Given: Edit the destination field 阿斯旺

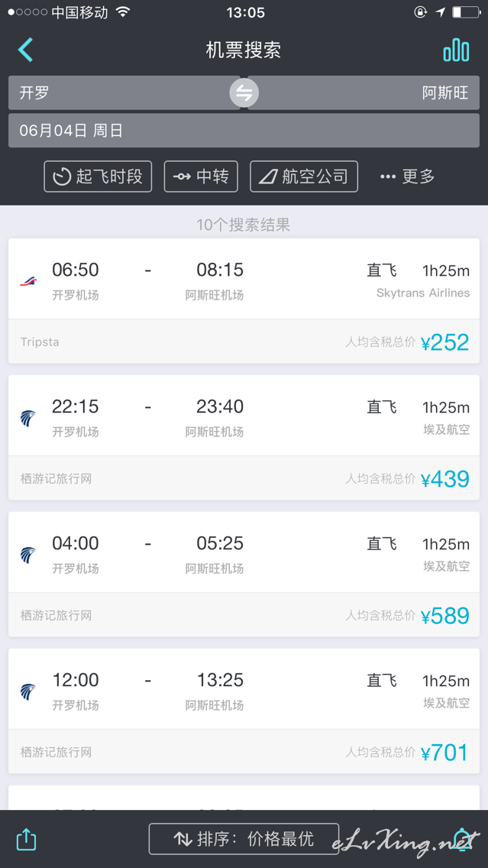Looking at the screenshot, I should [364, 92].
